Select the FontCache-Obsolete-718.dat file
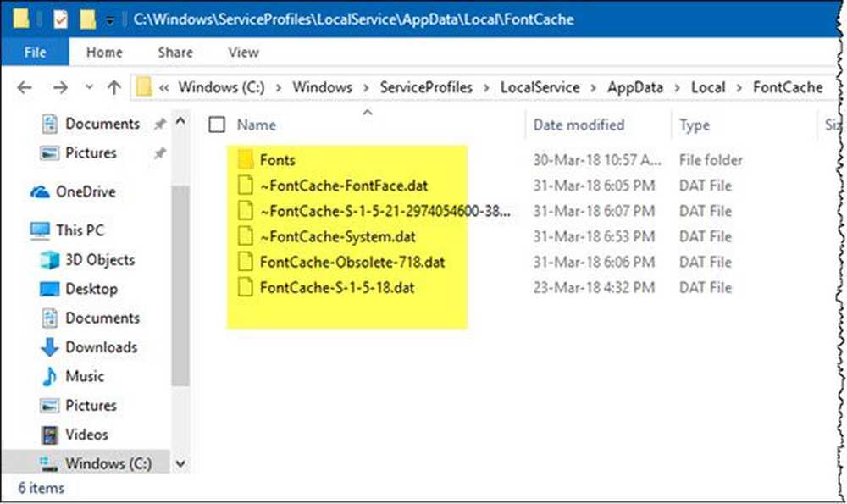The width and height of the screenshot is (847, 504). click(352, 262)
